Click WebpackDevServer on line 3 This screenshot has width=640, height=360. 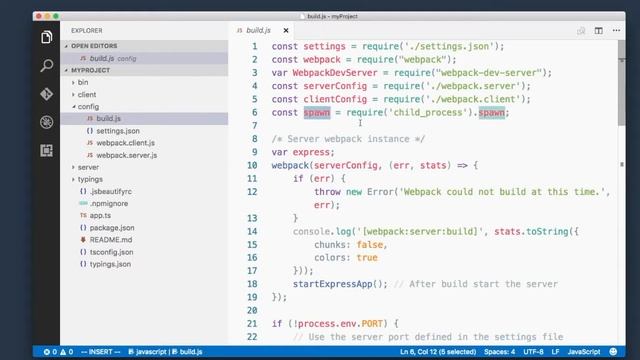pos(335,73)
